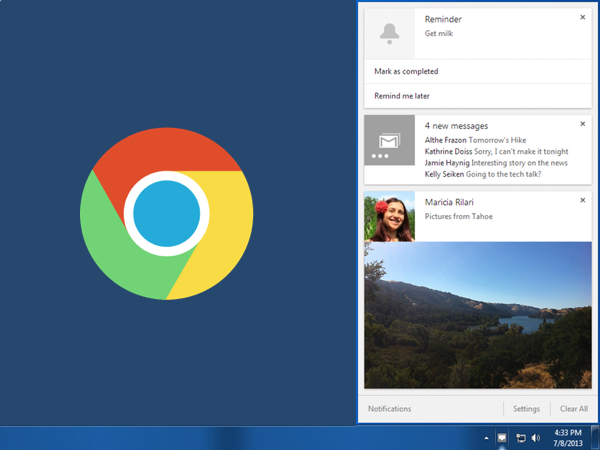Click the mail envelope icon in the messages notification

[x=389, y=140]
